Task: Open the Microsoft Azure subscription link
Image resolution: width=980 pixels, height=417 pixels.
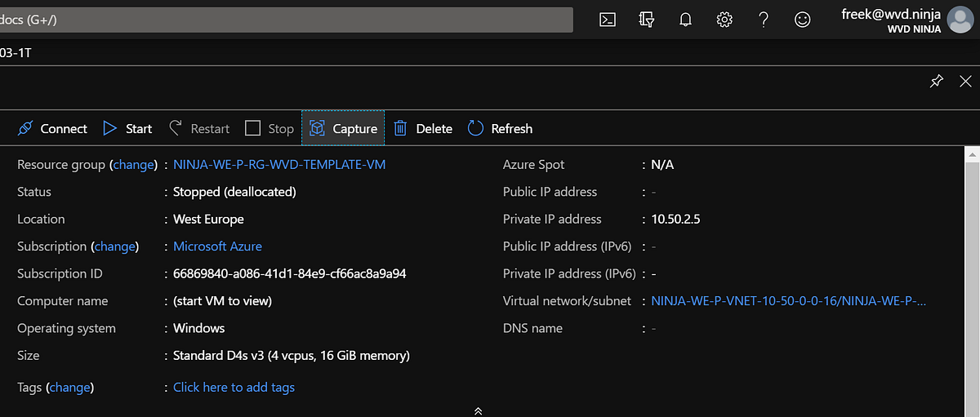Action: coord(217,246)
